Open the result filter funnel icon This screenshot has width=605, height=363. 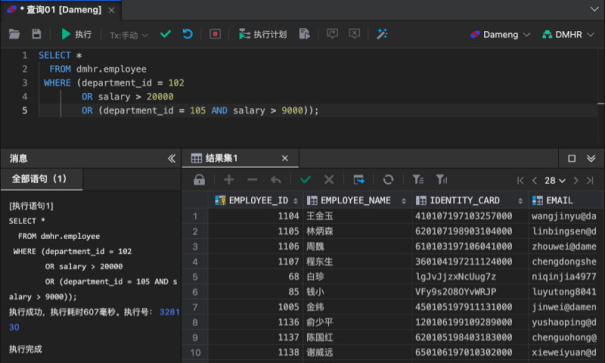tap(418, 180)
